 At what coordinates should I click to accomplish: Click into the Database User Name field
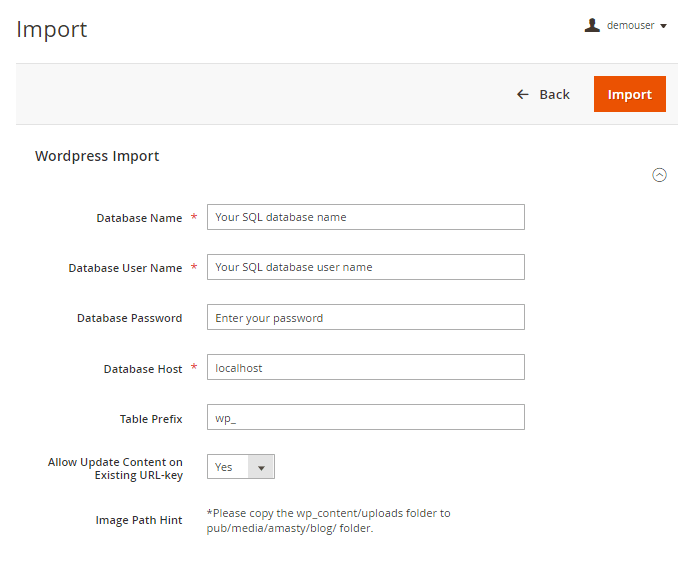pos(365,267)
